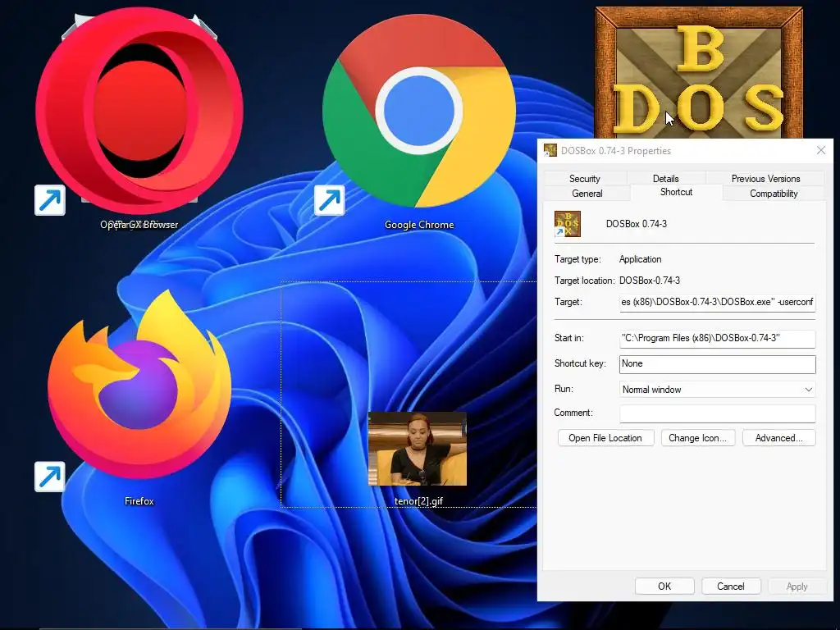Viewport: 840px width, 630px height.
Task: Open the Advanced shortcut options
Action: tap(779, 438)
